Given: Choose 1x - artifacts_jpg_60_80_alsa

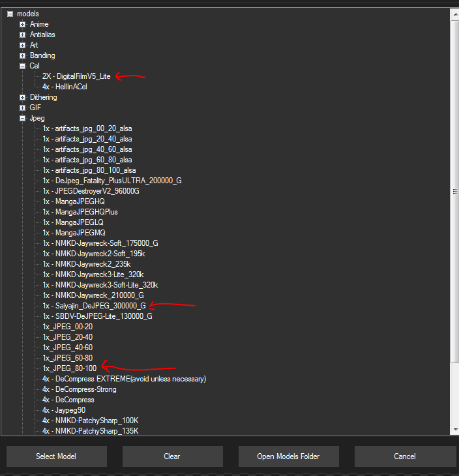Looking at the screenshot, I should click(87, 160).
